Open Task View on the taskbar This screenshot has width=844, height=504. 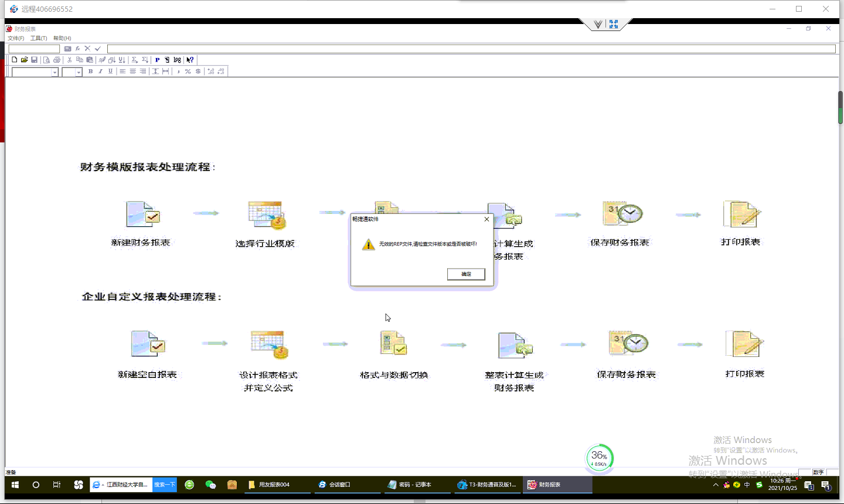[57, 485]
